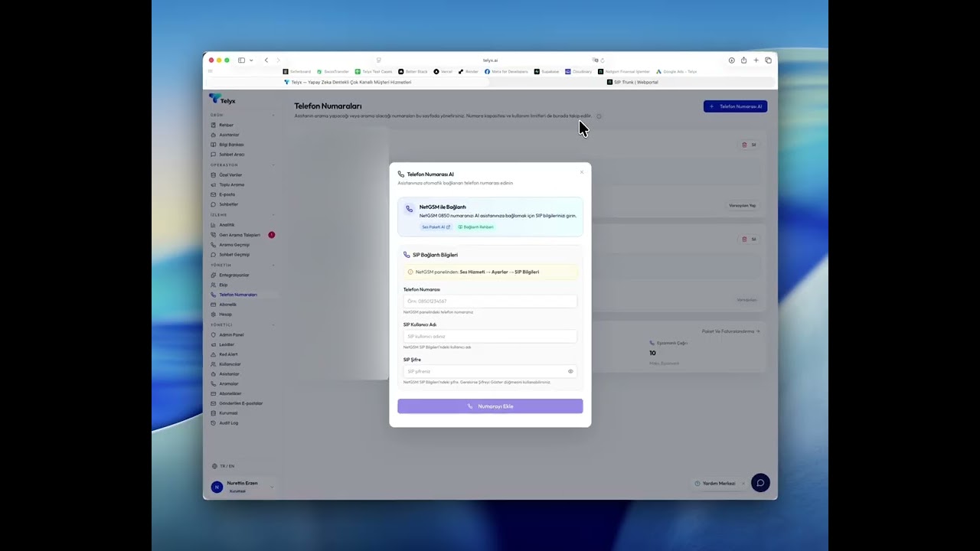The image size is (980, 551).
Task: Switch to the Telyx Yapay Zeka tab
Action: tap(348, 82)
